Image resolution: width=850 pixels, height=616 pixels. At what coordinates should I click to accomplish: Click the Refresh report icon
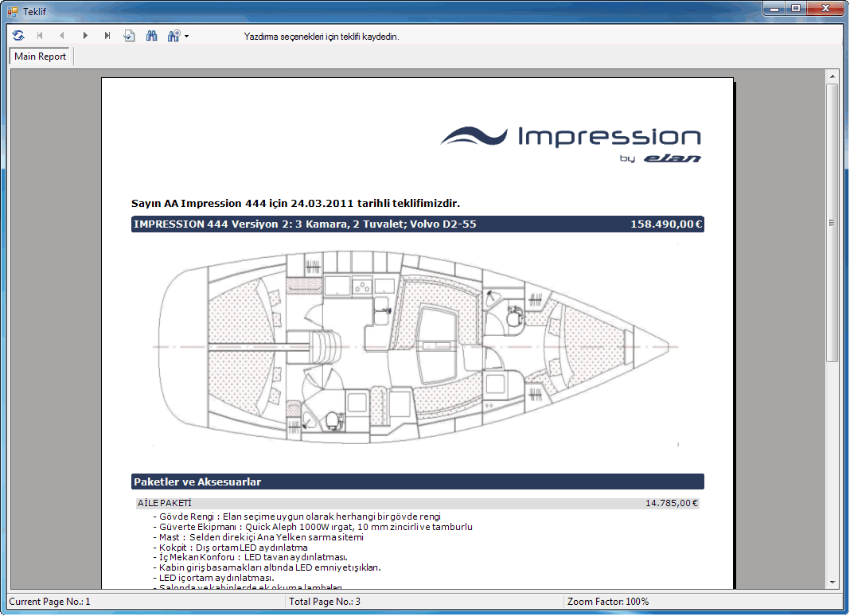(x=18, y=36)
